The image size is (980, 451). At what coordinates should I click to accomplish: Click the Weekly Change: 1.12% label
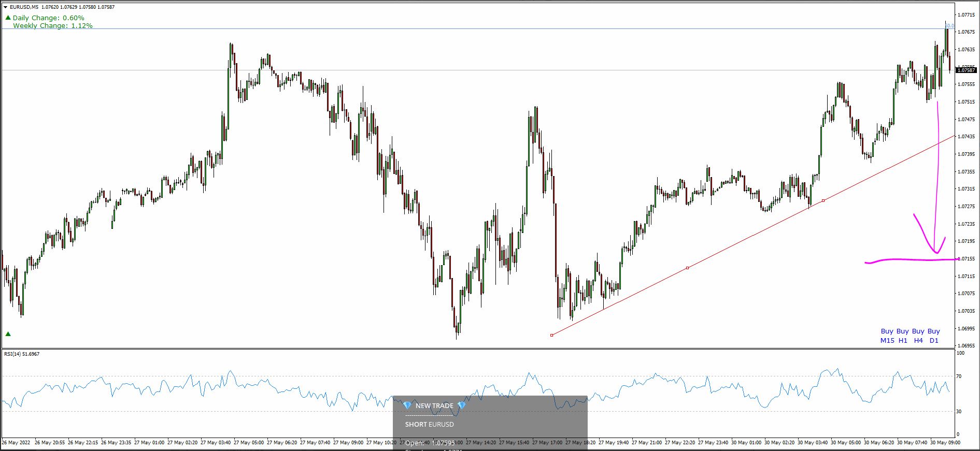(x=53, y=25)
